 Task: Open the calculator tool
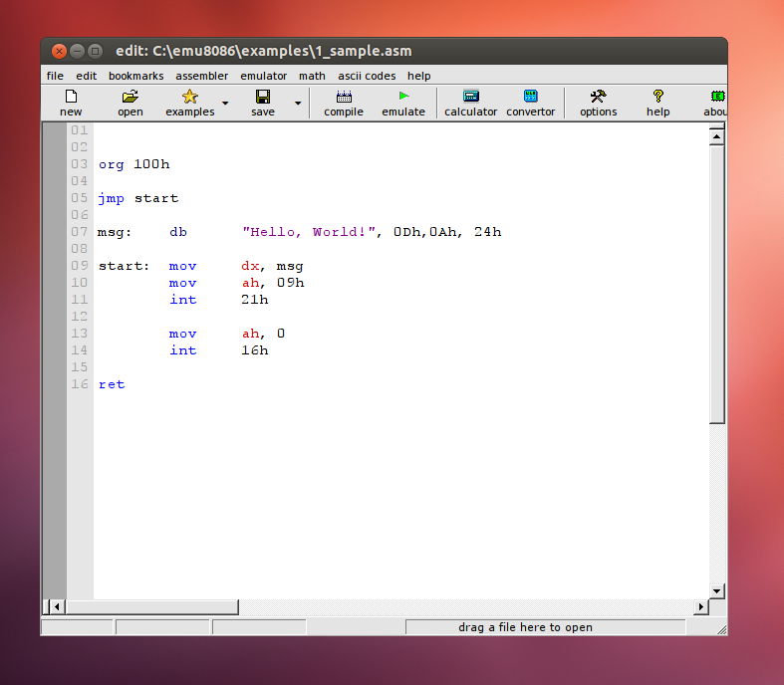pyautogui.click(x=471, y=96)
